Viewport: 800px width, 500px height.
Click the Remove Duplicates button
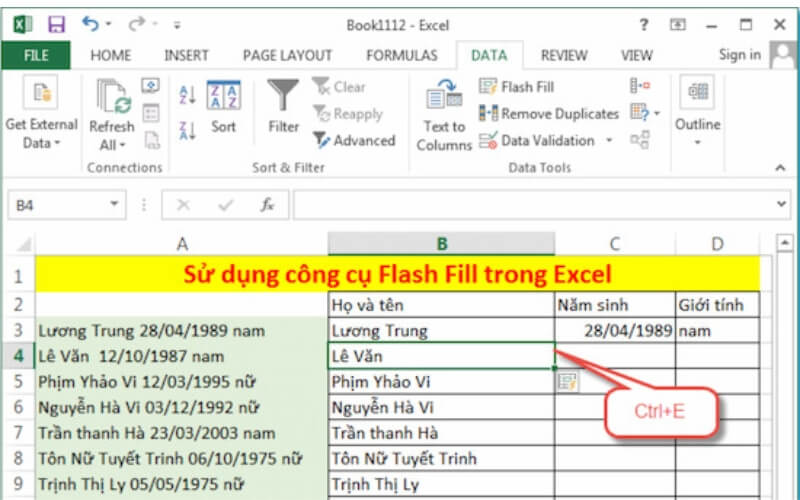point(548,113)
